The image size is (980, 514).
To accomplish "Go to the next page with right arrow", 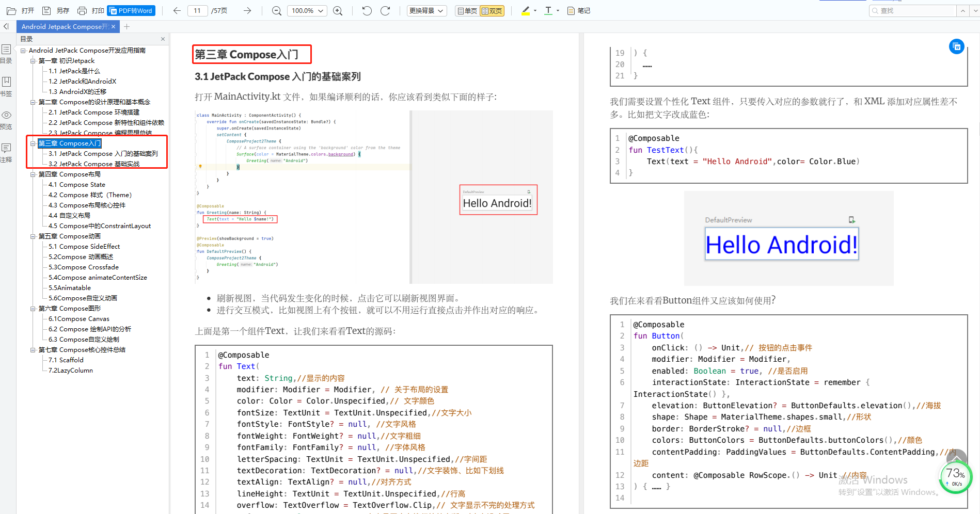I will click(x=247, y=10).
